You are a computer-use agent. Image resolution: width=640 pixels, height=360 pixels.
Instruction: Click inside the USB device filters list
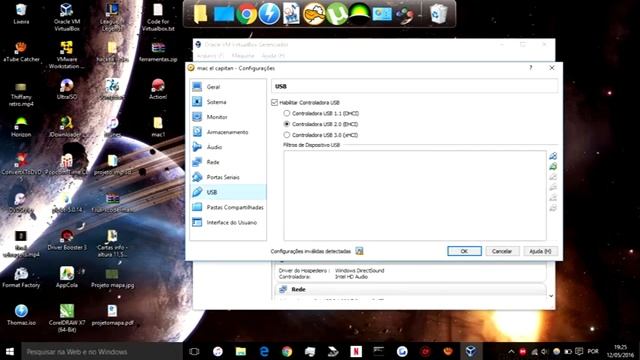click(415, 196)
